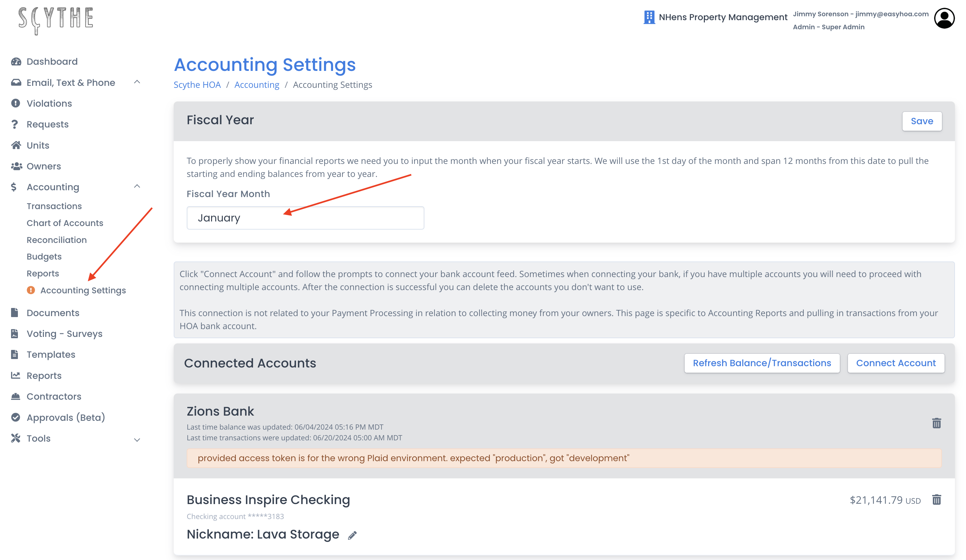
Task: Click the Connect Account button
Action: [x=896, y=363]
